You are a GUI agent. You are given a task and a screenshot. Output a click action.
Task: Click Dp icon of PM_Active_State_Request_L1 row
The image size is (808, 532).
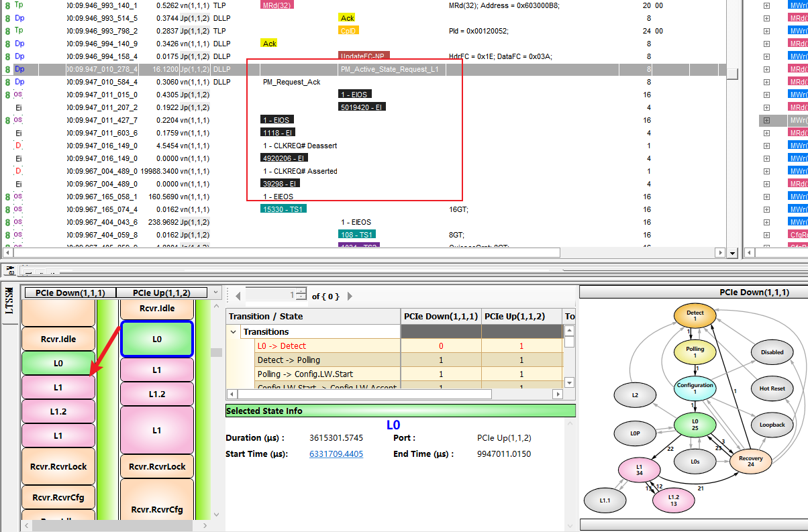pyautogui.click(x=19, y=69)
